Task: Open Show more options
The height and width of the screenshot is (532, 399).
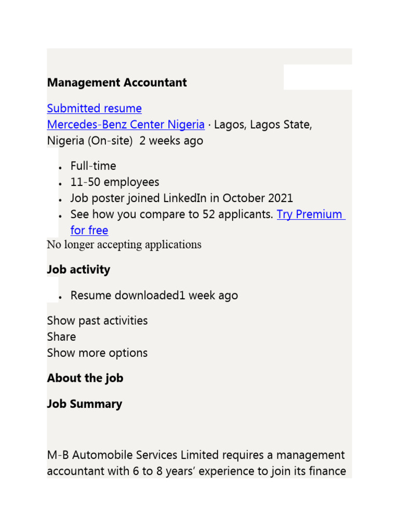Action: [97, 353]
